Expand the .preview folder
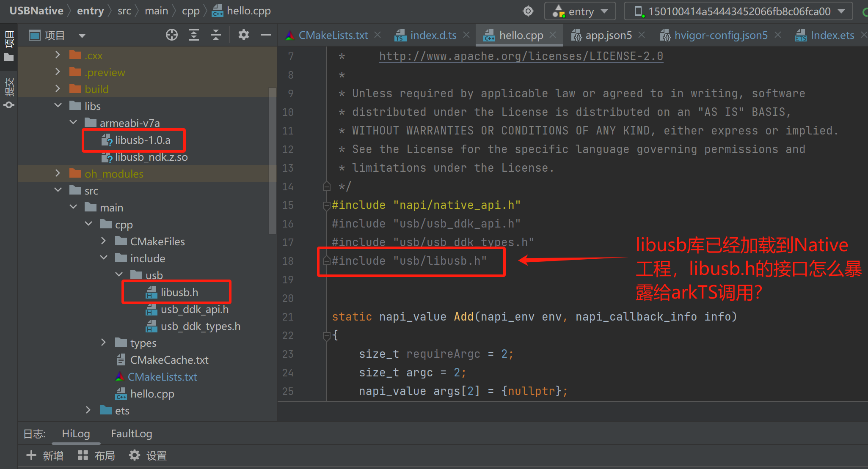The width and height of the screenshot is (868, 469). pos(58,72)
